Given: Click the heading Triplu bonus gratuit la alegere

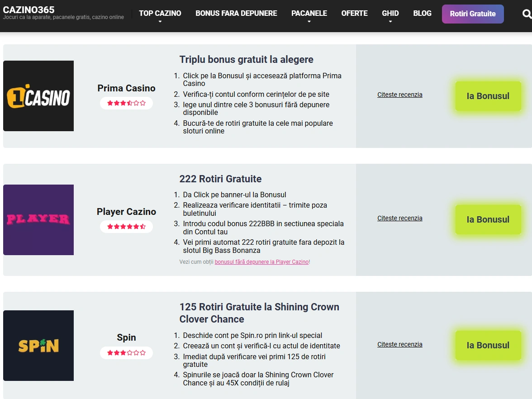Looking at the screenshot, I should click(x=246, y=59).
